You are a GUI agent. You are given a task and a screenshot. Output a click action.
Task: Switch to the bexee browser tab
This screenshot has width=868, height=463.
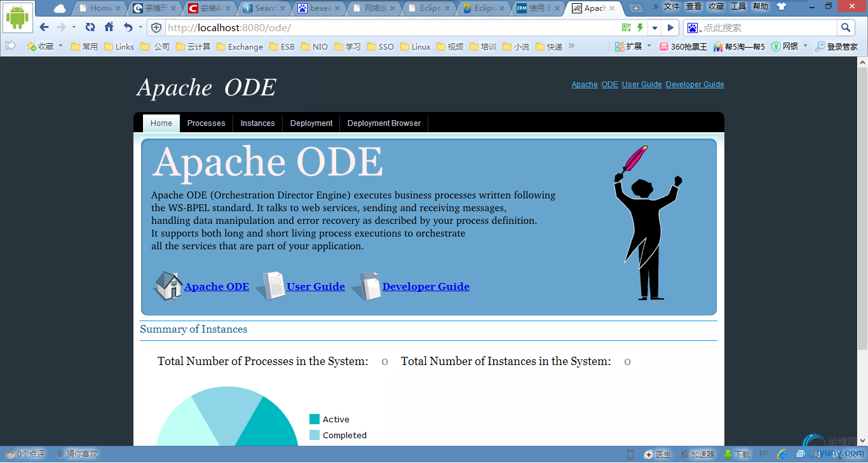320,8
